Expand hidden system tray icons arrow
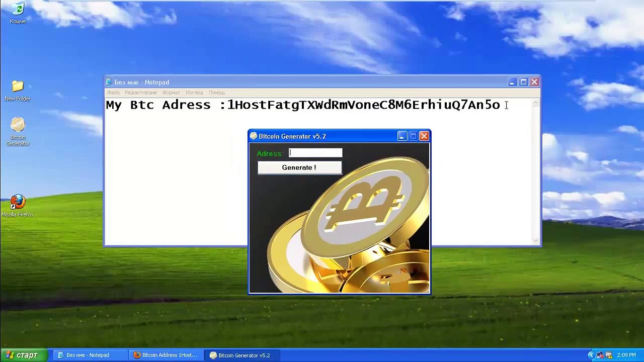Viewport: 644px width, 362px height. click(x=591, y=355)
